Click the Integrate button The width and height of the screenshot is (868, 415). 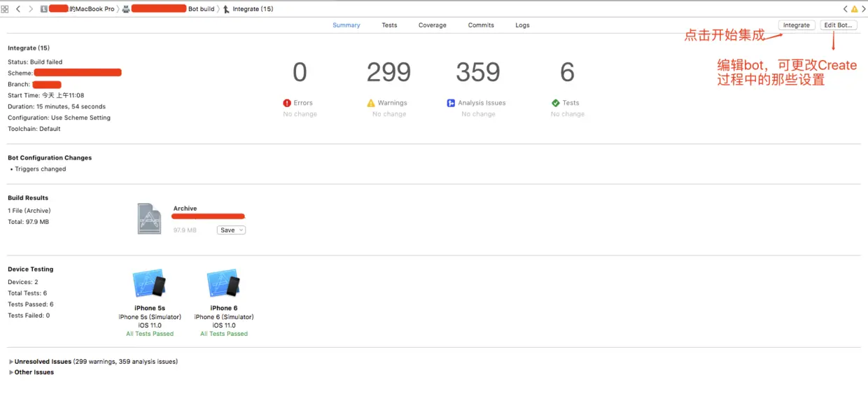tap(797, 25)
